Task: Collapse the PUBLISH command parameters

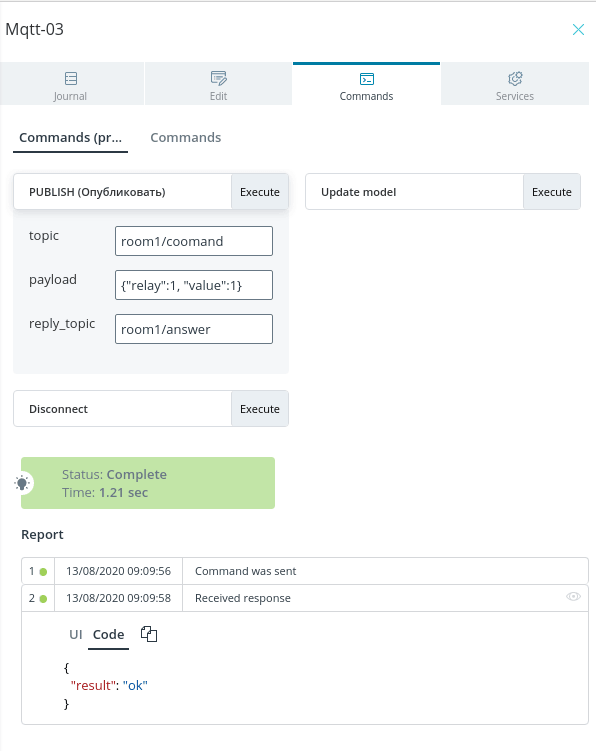Action: [123, 192]
